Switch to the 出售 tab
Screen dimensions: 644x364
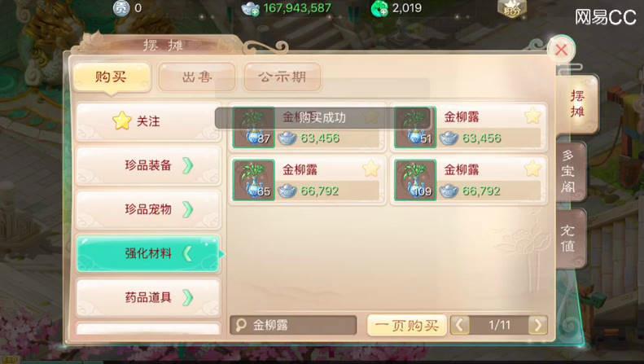[197, 77]
